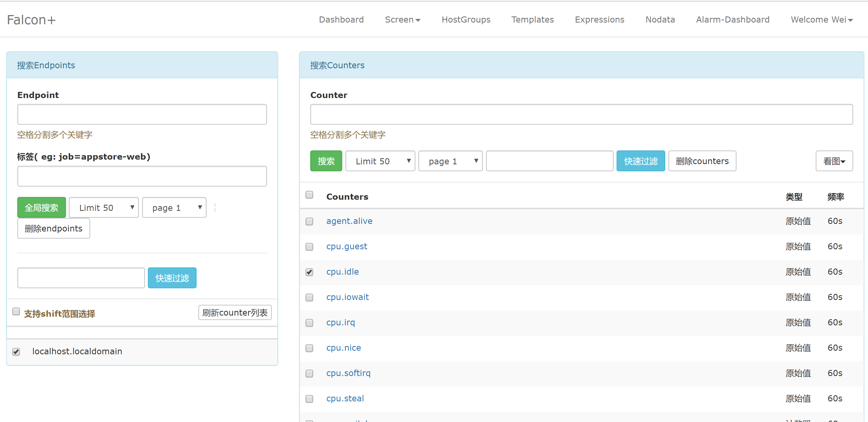Switch to the HostGroups page
868x422 pixels.
[x=466, y=19]
